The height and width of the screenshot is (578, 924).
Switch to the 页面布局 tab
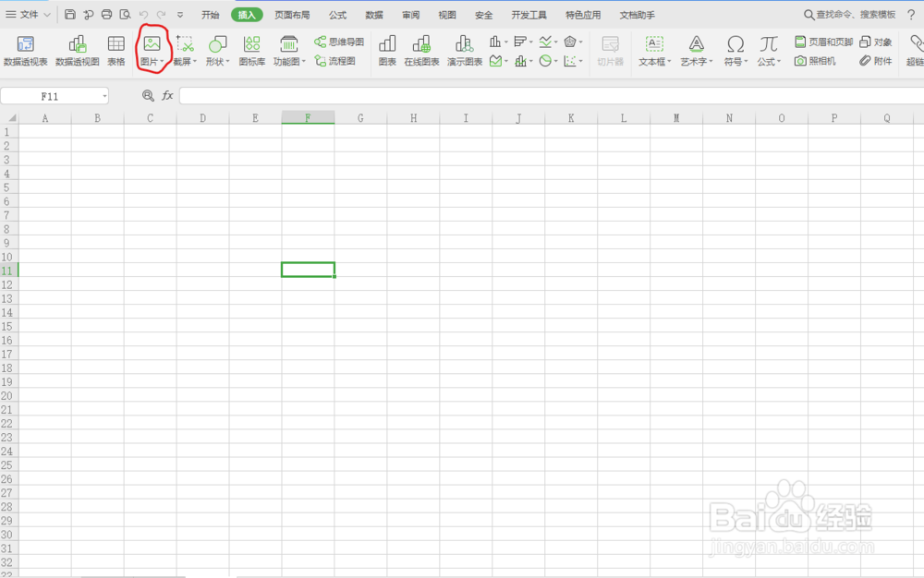click(292, 15)
